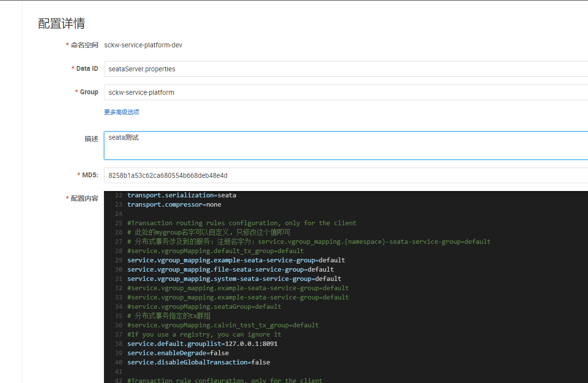Click the MD5 hash value field
The width and height of the screenshot is (588, 383).
tap(342, 175)
